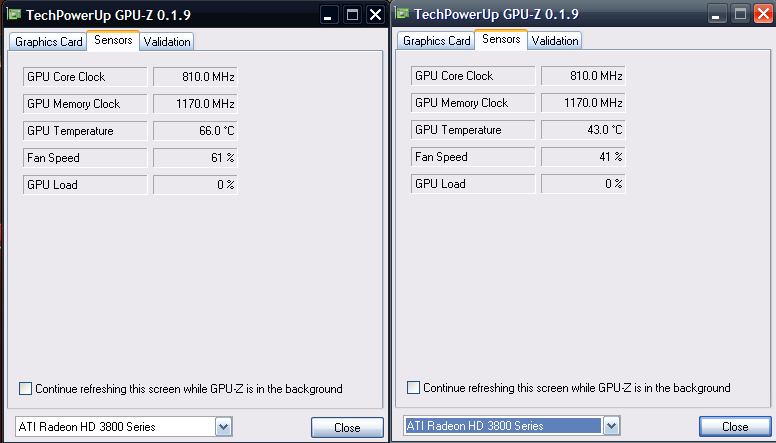The width and height of the screenshot is (776, 443).
Task: Click right window title TechPowerUp GPU-Z 0.1.9
Action: click(x=496, y=14)
